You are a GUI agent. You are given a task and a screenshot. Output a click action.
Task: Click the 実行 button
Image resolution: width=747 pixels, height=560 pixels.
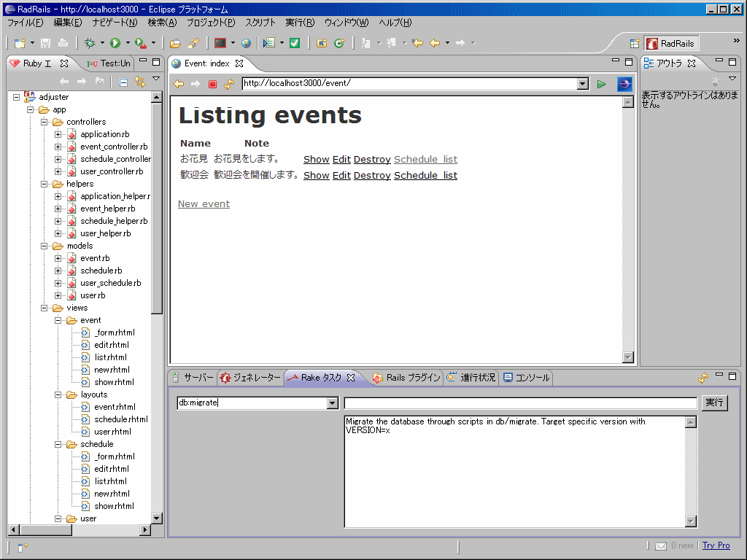pos(714,402)
